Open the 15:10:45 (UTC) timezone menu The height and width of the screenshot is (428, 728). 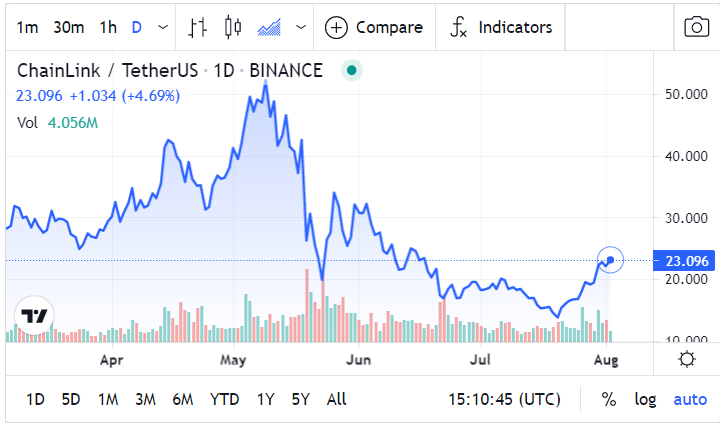(x=504, y=399)
